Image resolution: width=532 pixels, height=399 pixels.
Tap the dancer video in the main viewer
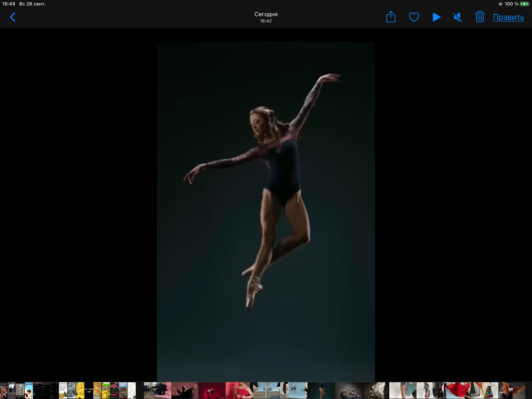[x=266, y=212]
